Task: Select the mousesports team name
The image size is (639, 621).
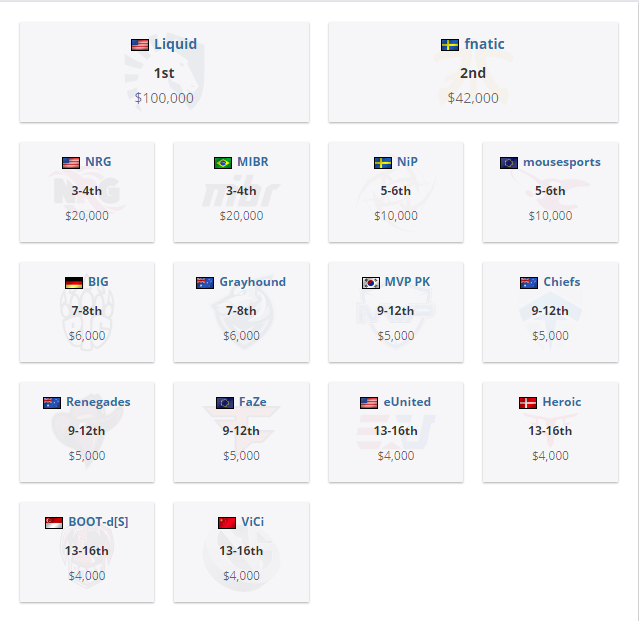Action: 562,162
